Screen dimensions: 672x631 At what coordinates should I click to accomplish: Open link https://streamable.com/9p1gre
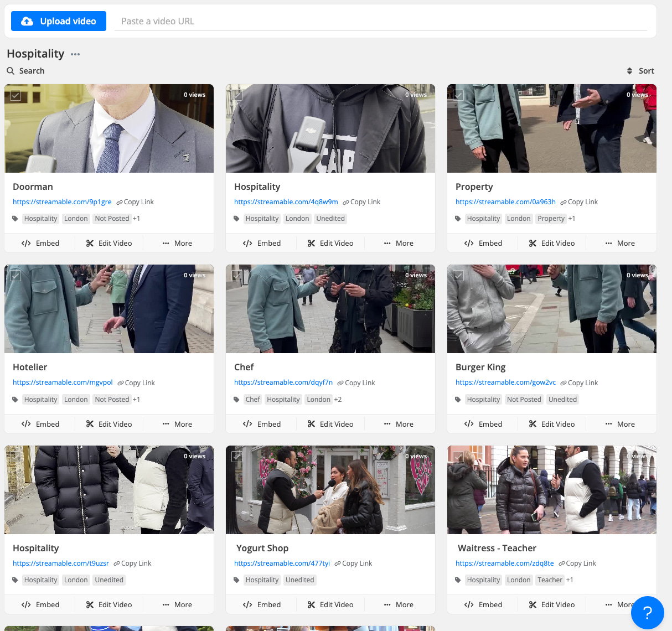tap(62, 202)
